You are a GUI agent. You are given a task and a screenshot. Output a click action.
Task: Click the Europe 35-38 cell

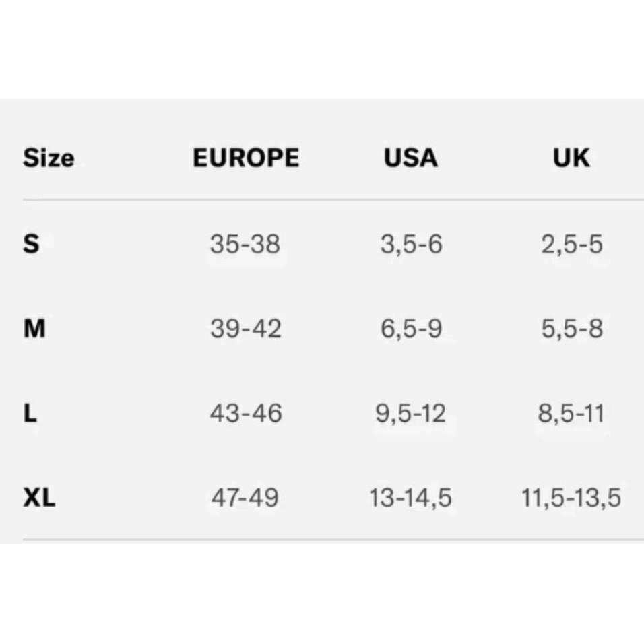click(245, 244)
